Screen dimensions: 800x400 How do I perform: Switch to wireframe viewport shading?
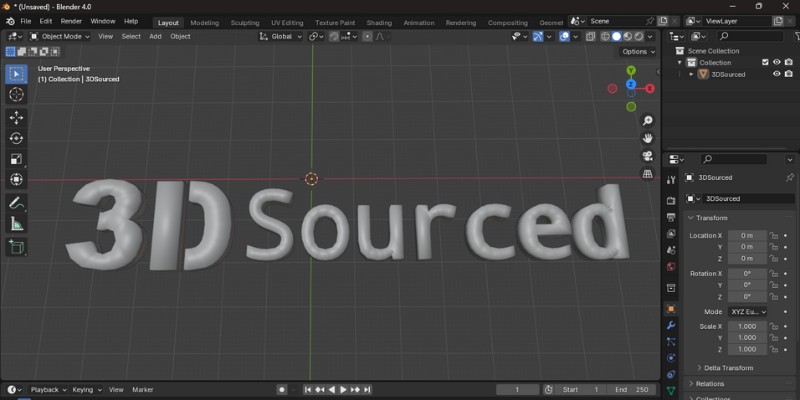[606, 36]
